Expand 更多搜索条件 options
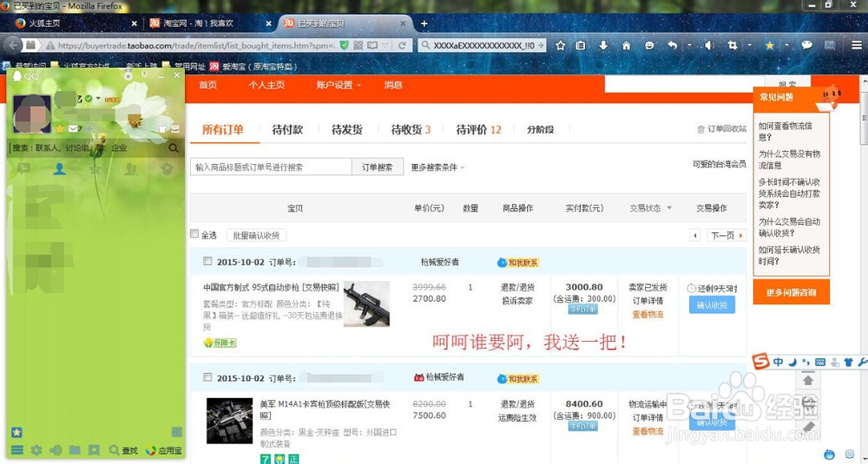 point(437,167)
